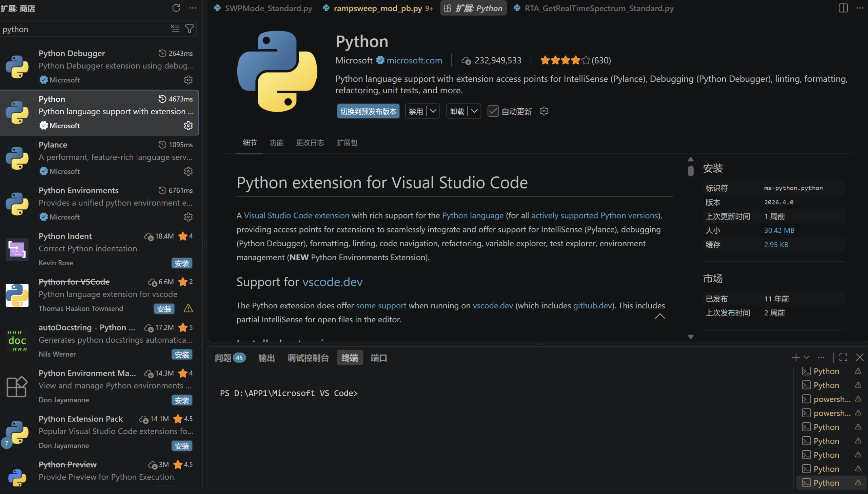This screenshot has width=868, height=494.
Task: Split the editor to the right
Action: pyautogui.click(x=843, y=8)
